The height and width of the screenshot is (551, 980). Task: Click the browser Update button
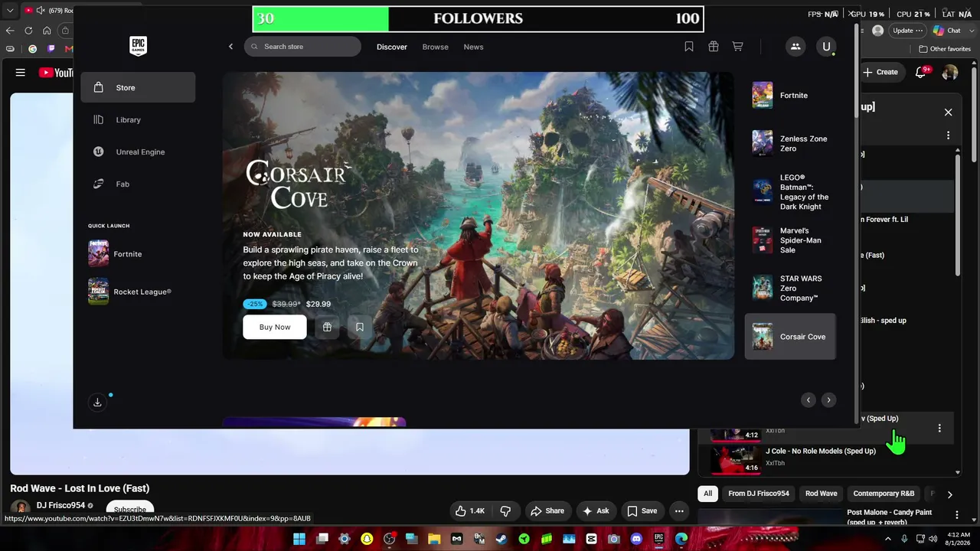click(x=907, y=31)
